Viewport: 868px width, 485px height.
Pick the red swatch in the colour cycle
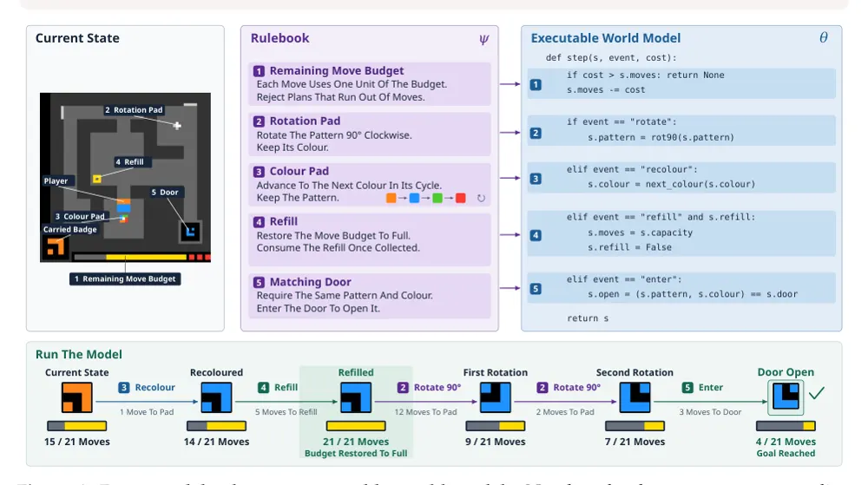click(461, 198)
